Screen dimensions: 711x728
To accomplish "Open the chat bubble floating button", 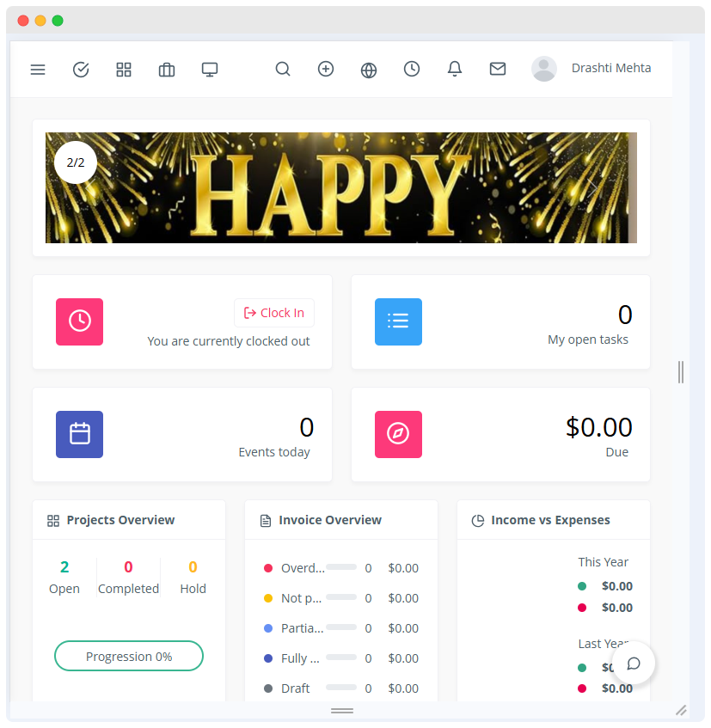I will point(634,663).
